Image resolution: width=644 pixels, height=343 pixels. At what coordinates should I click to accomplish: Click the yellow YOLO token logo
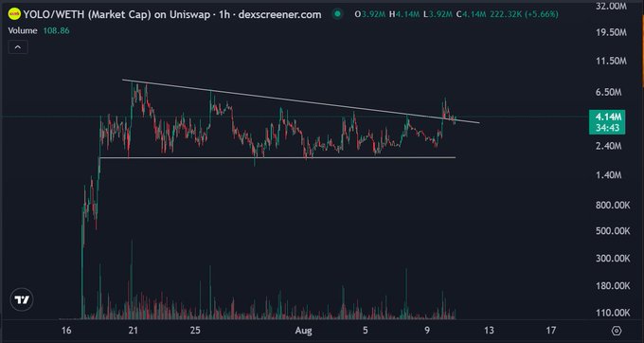coord(14,14)
